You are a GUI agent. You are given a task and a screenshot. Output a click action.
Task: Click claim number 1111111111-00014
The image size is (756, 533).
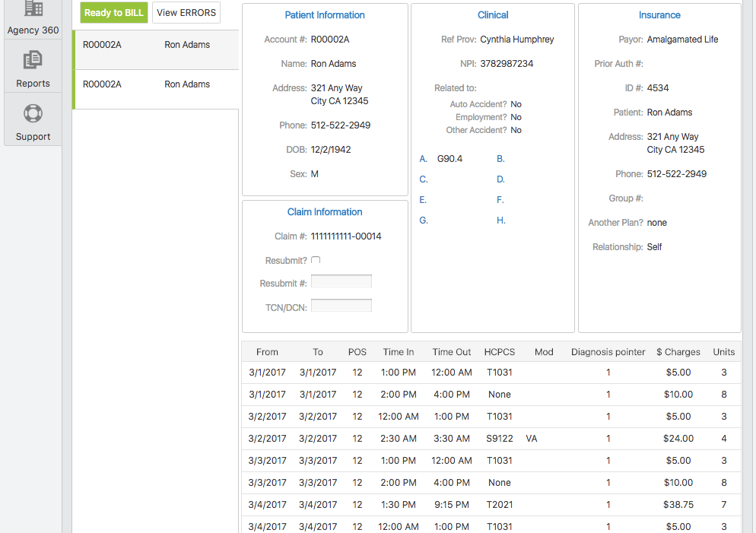coord(346,236)
